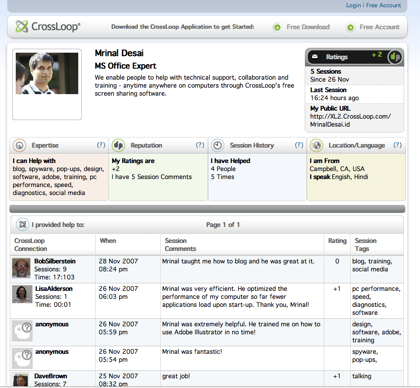Click the '5 Sessions Since 26 Nov' entry
Screen dimensions: 420x388
354,75
